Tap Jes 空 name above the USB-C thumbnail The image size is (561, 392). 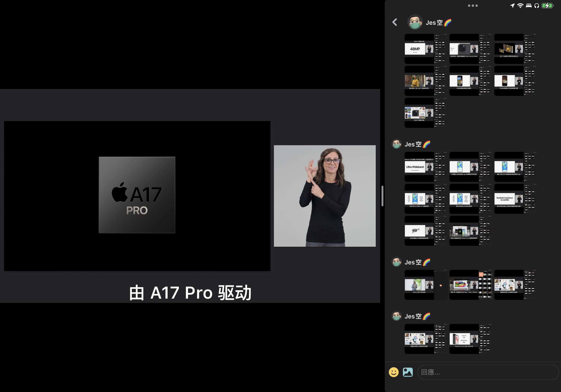(417, 262)
